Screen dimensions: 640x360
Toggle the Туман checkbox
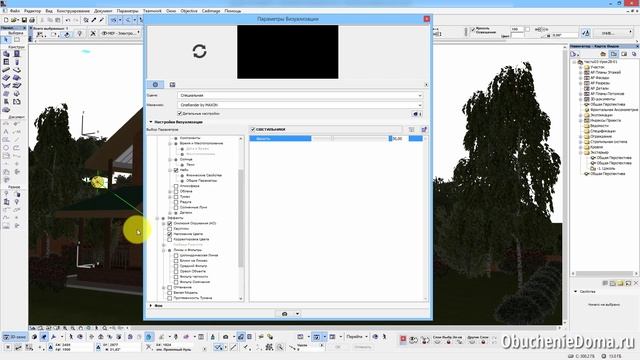176,196
